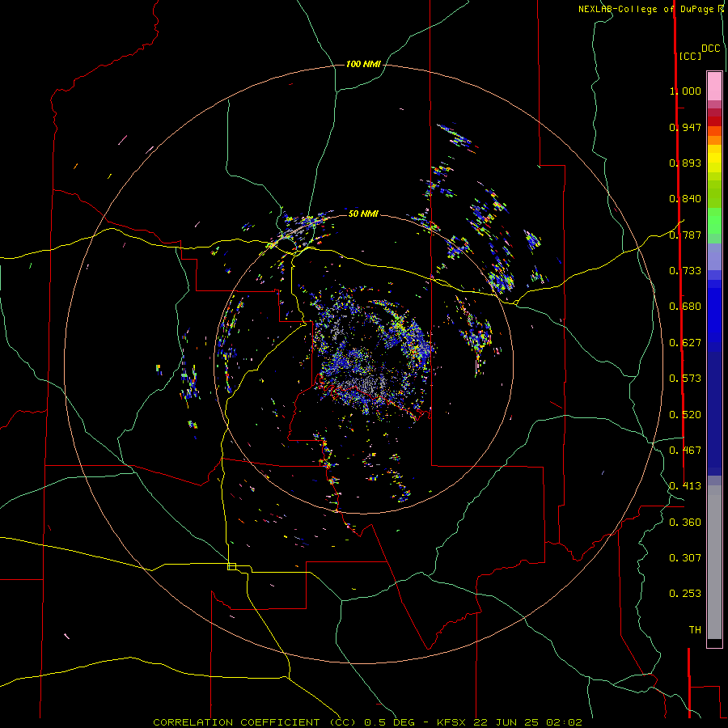The width and height of the screenshot is (728, 728).
Task: Select the 0.413 scale value
Action: pos(685,486)
